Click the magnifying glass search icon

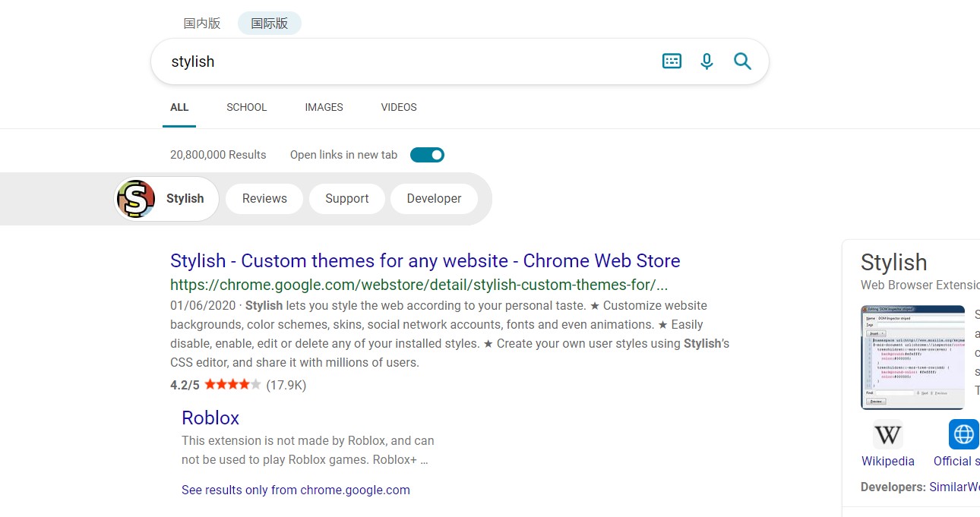(742, 61)
